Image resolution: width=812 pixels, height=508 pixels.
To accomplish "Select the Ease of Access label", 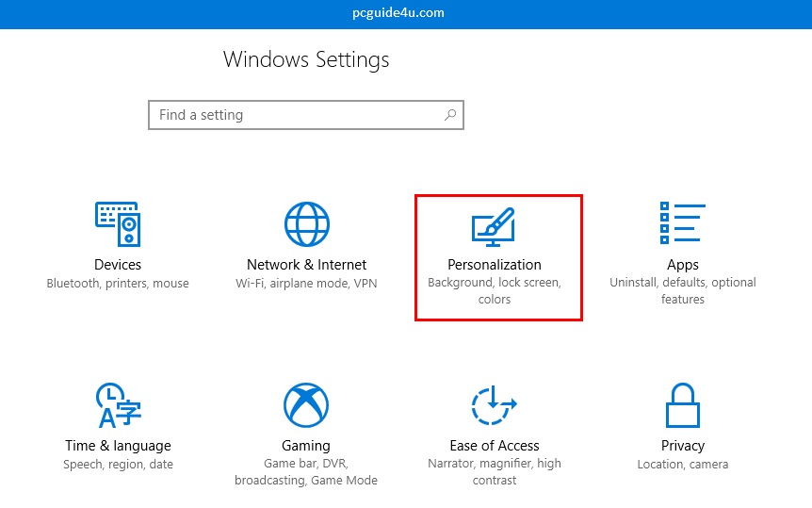I will 495,446.
